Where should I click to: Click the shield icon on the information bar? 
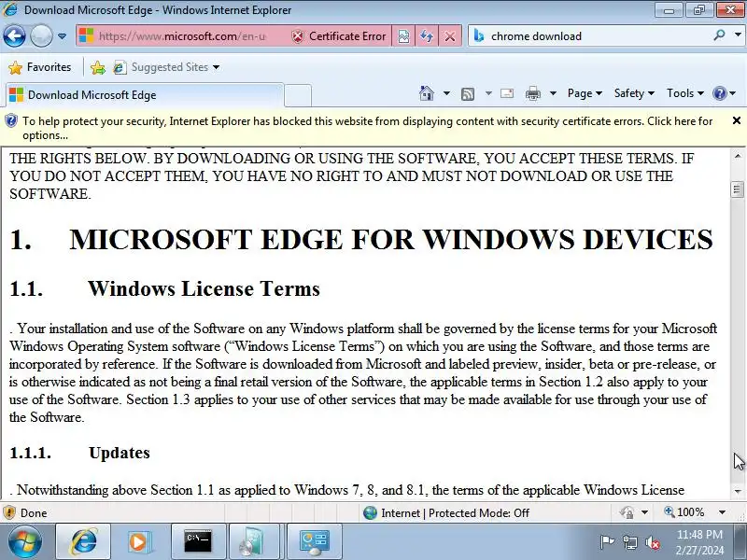(x=11, y=121)
